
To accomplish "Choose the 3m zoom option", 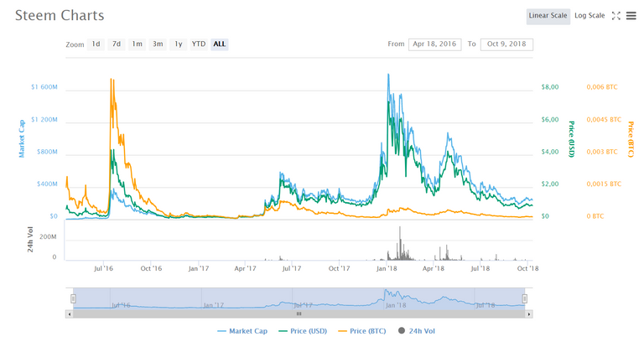I will pyautogui.click(x=158, y=44).
